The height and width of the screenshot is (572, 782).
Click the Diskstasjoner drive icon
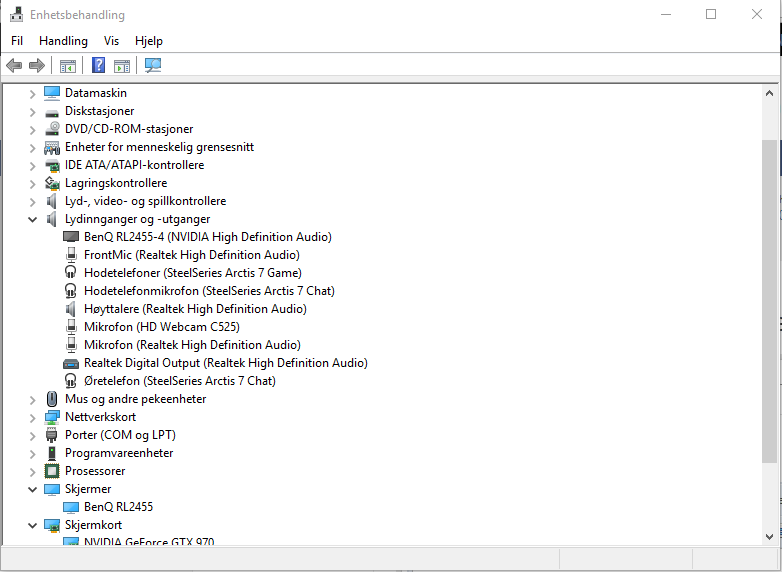pos(52,112)
